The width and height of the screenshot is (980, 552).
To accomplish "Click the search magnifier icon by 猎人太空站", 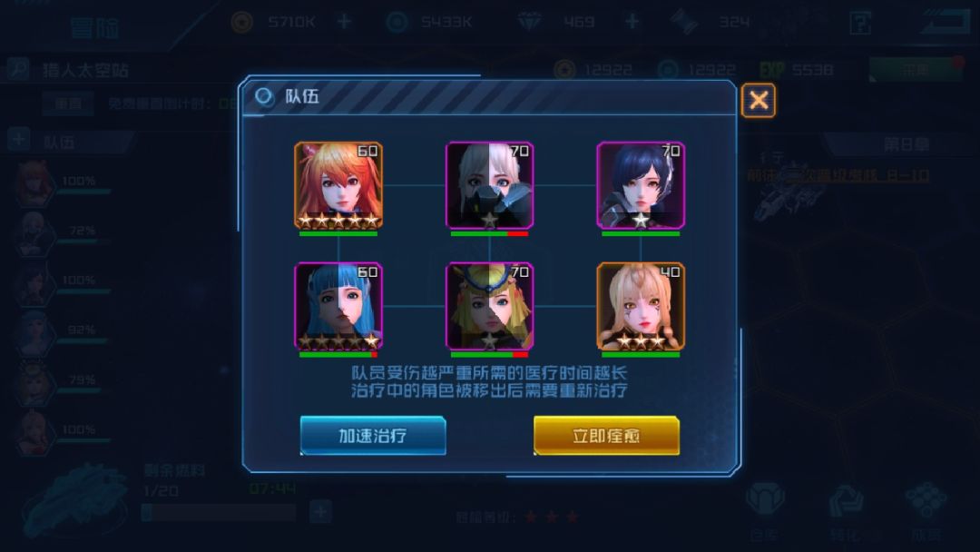I will coord(17,69).
